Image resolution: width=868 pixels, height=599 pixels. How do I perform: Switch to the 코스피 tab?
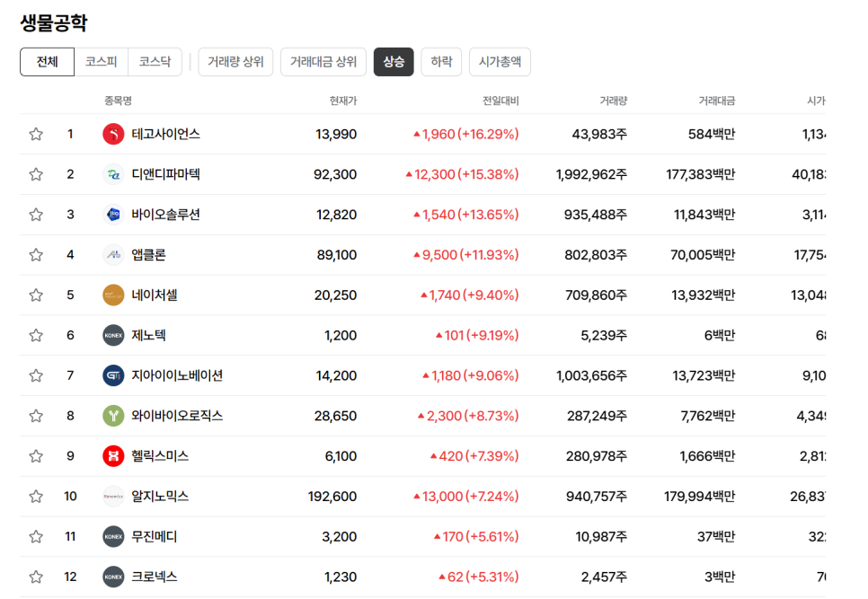[x=102, y=61]
